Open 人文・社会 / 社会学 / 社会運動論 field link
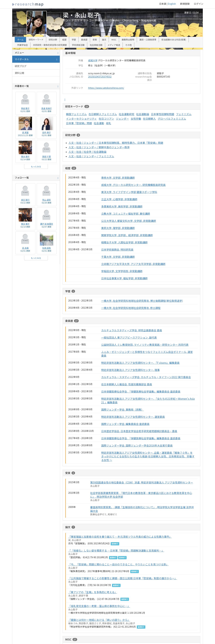 pos(87,152)
